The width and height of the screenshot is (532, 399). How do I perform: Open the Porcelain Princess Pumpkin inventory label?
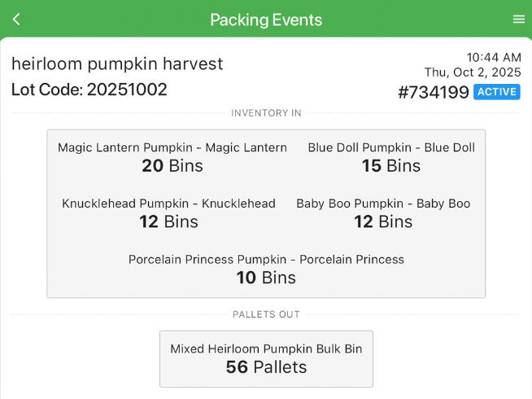click(x=266, y=260)
